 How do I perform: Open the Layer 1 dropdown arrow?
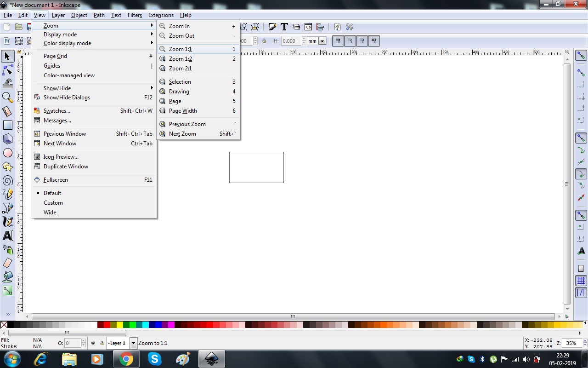pos(133,343)
